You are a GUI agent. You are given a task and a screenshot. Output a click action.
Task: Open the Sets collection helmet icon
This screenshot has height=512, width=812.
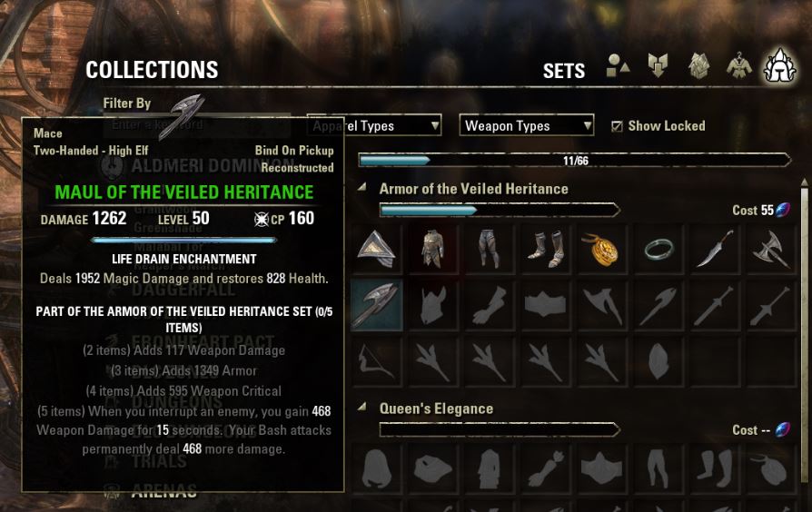coord(779,66)
